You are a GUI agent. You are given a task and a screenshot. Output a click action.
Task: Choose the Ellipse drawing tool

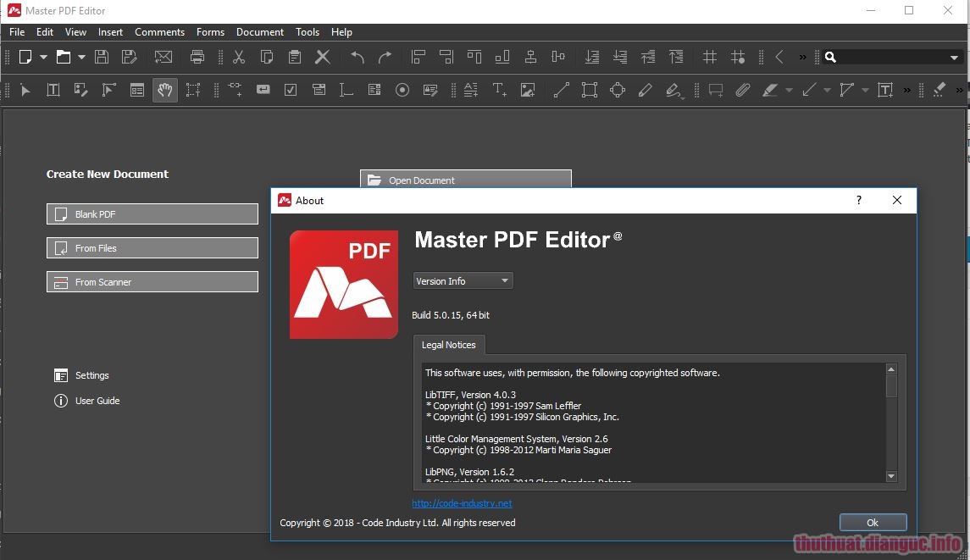click(618, 91)
